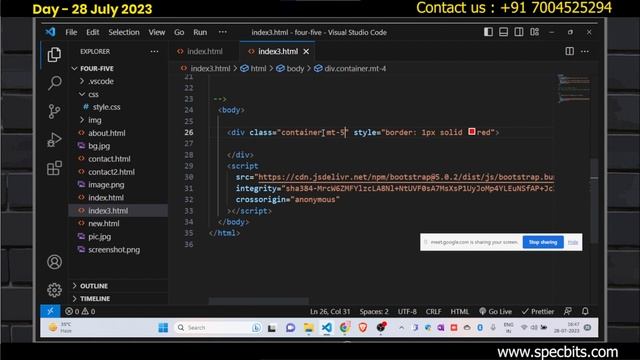Click the horizontal editor scrollbar
This screenshot has height=360, width=640.
[x=258, y=301]
